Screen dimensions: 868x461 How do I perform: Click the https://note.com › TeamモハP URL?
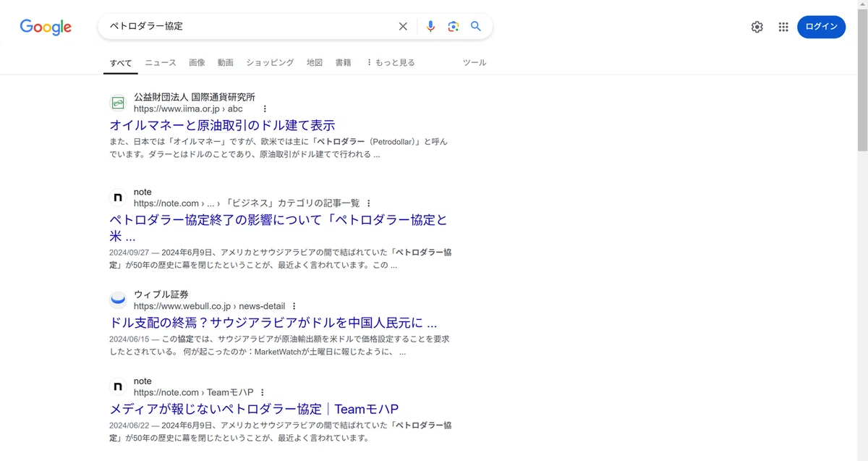pyautogui.click(x=193, y=392)
